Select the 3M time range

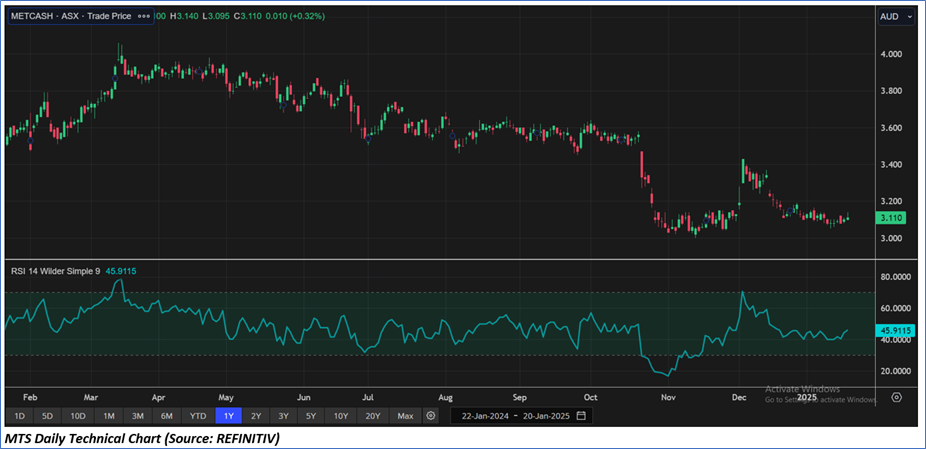138,416
